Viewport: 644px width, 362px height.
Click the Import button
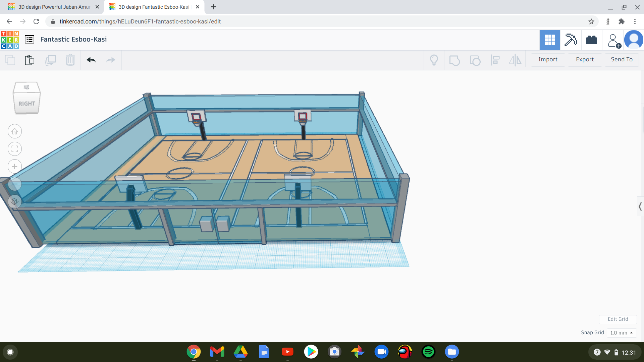548,60
